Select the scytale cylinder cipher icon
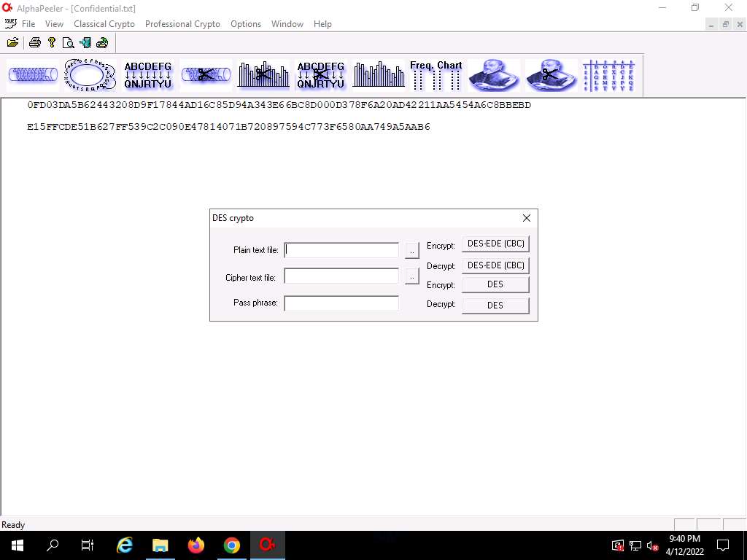Screen dimensions: 747x560 tap(32, 75)
